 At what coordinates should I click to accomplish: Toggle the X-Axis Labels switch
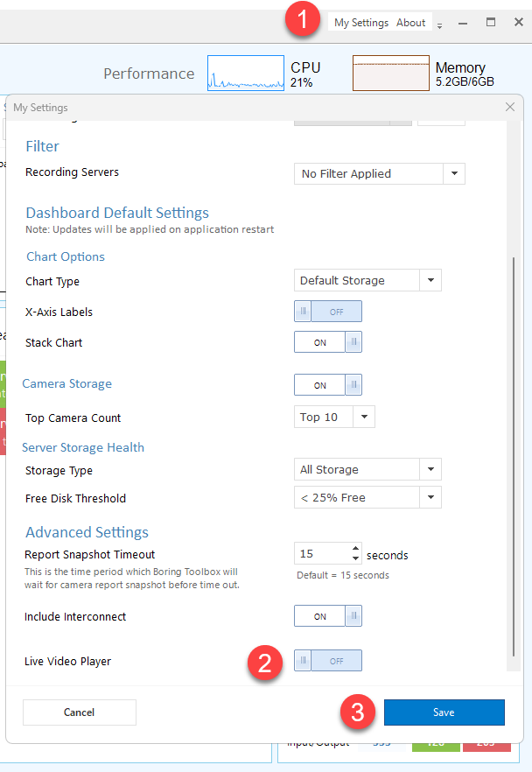click(x=327, y=312)
